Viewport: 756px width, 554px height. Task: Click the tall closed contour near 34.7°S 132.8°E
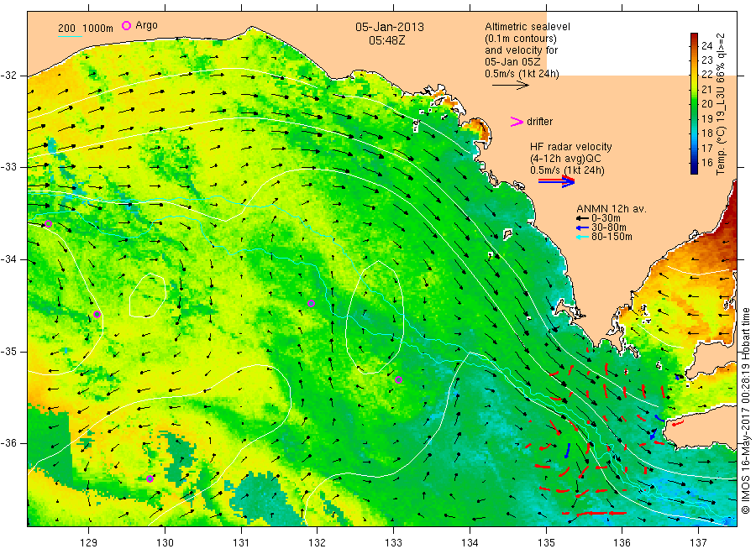click(x=375, y=317)
